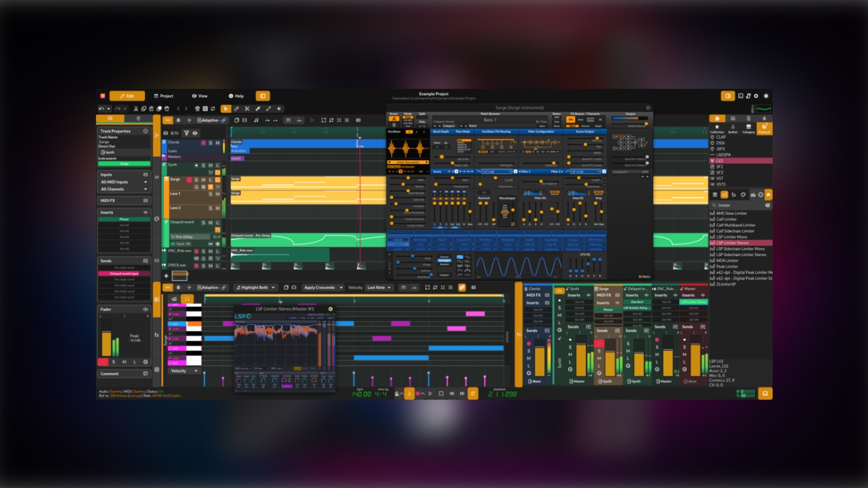Viewport: 868px width, 488px height.
Task: Click the Disable engine link in status bar
Action: 175,395
